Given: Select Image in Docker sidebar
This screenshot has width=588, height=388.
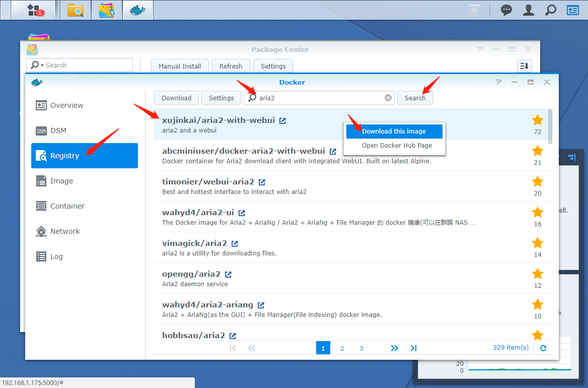Looking at the screenshot, I should (x=85, y=181).
